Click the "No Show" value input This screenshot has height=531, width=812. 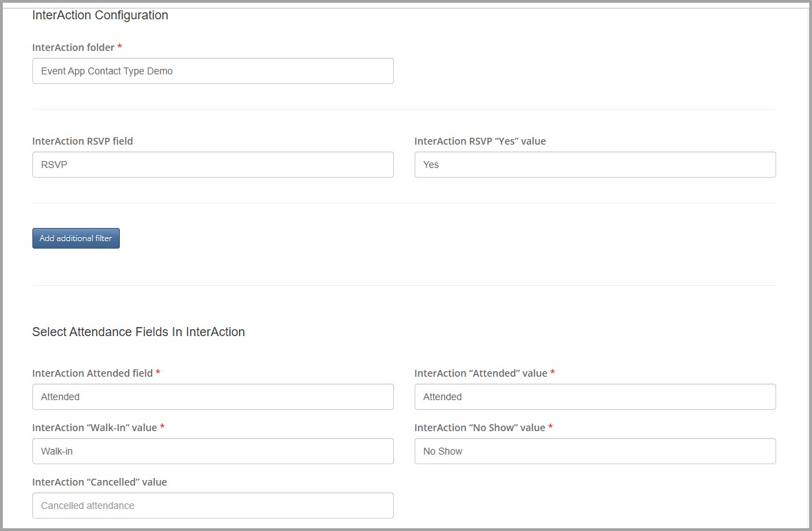click(595, 451)
